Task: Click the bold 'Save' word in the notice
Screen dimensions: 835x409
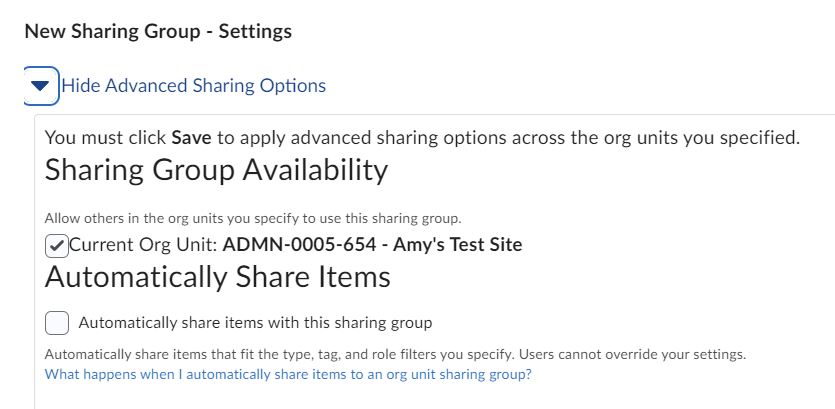Action: point(191,138)
